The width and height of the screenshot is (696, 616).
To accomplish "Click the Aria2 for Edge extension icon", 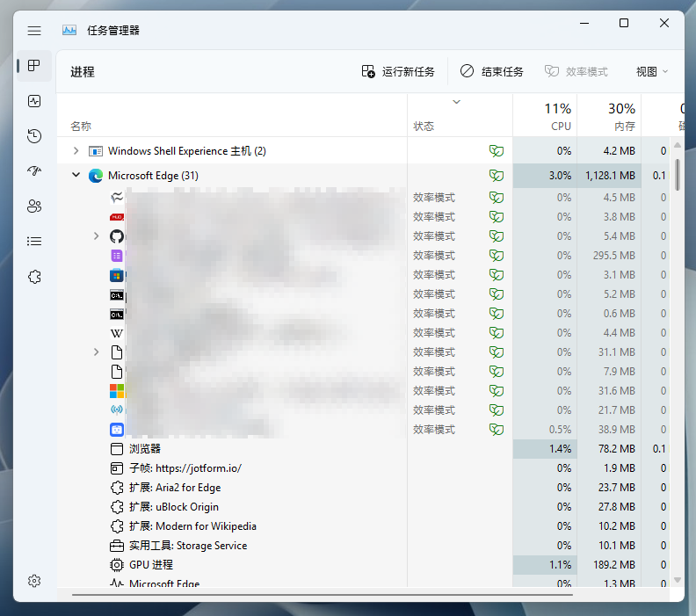I will click(117, 488).
